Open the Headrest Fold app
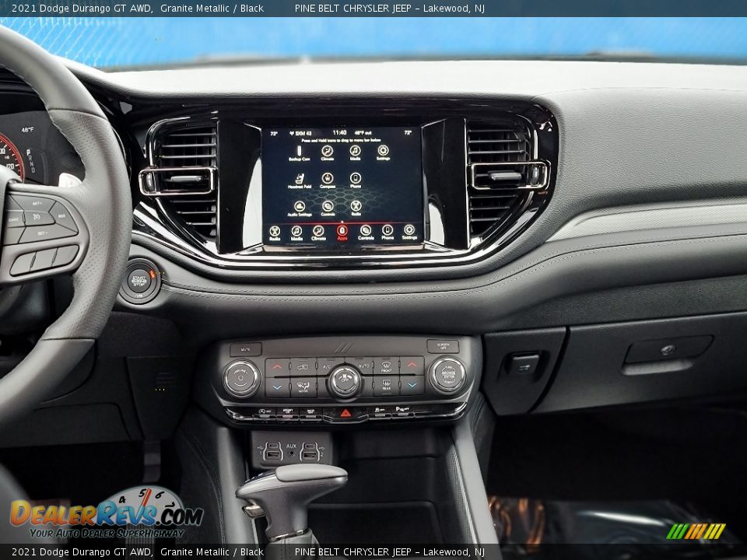The height and width of the screenshot is (560, 747). pyautogui.click(x=299, y=181)
